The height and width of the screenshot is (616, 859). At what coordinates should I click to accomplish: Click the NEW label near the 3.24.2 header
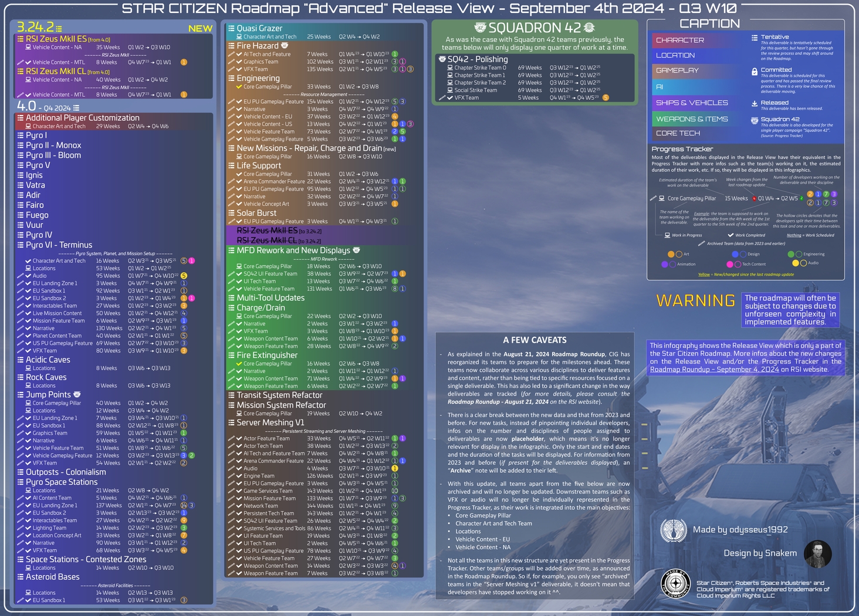tap(202, 28)
